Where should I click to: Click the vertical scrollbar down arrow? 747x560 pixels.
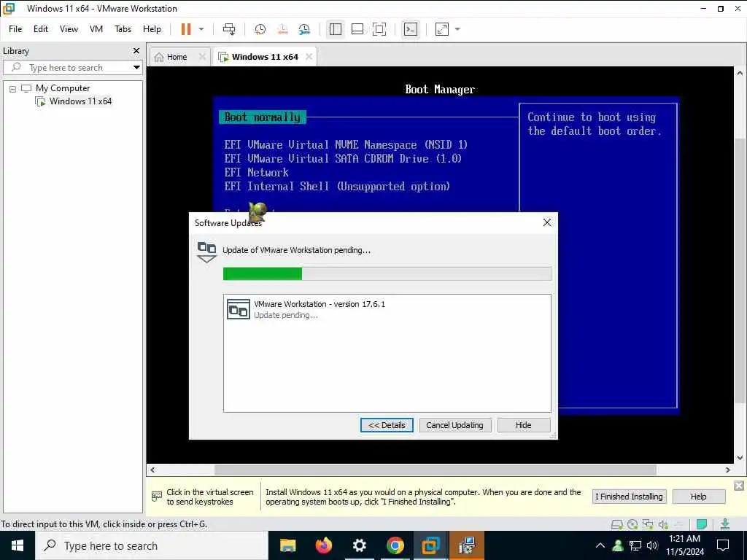[x=740, y=458]
